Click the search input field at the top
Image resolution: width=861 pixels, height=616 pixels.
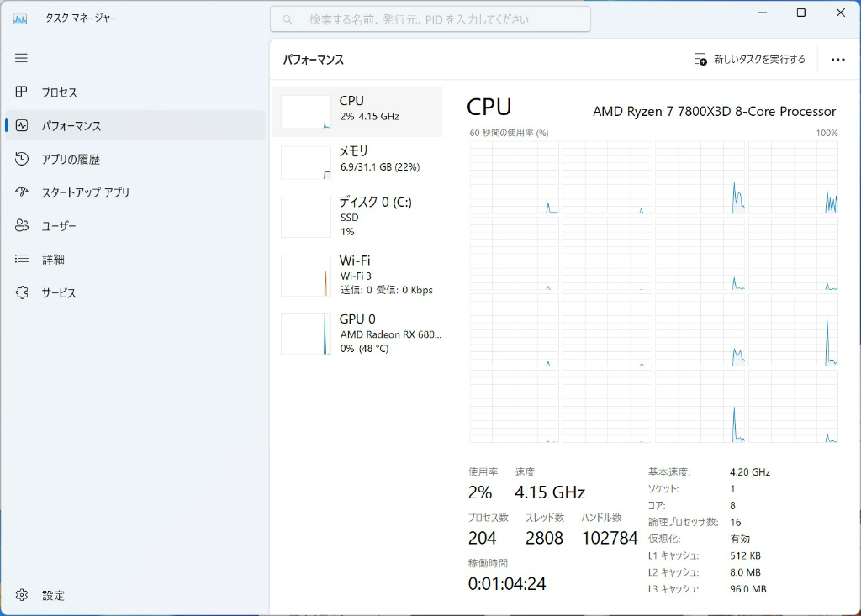[429, 18]
